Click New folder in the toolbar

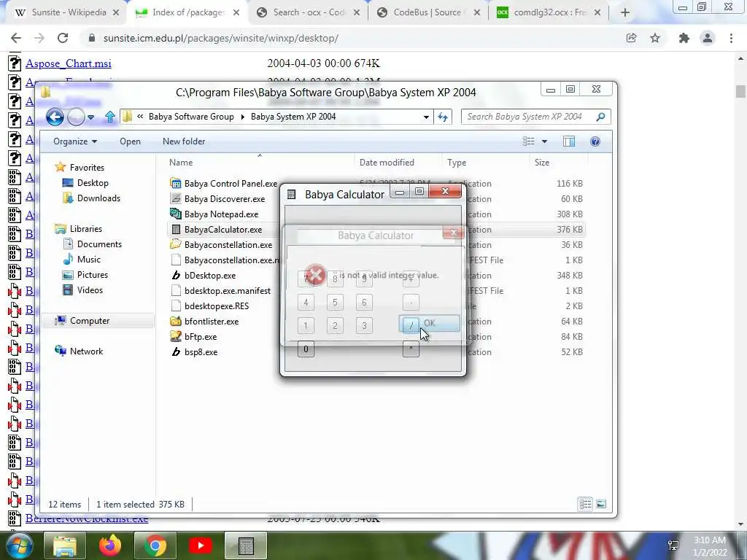(x=184, y=141)
